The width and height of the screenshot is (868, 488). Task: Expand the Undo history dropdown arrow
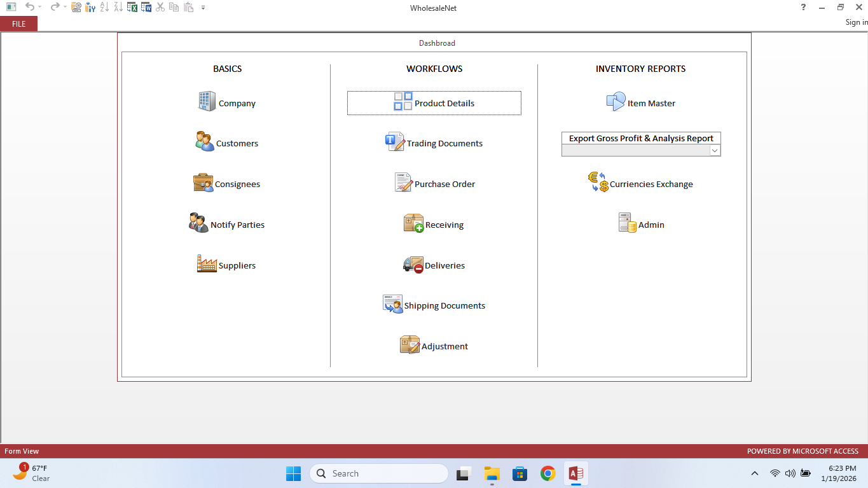(39, 8)
